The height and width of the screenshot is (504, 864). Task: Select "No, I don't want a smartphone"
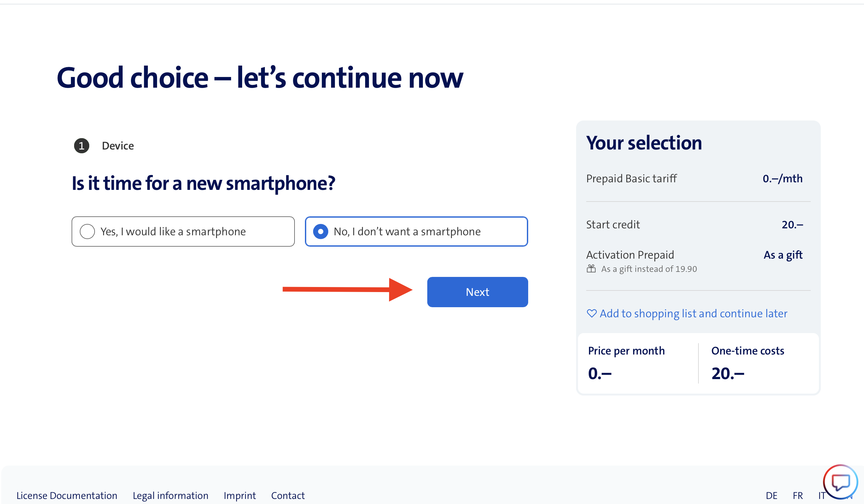[x=321, y=231]
